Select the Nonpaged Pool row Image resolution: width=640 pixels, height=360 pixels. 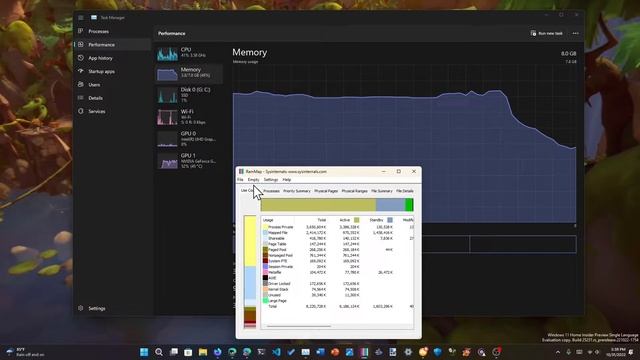338,256
